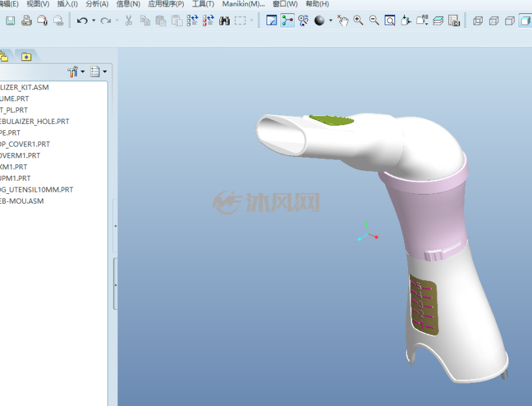Open the saved view list dropdown
The image size is (532, 406).
click(x=422, y=21)
